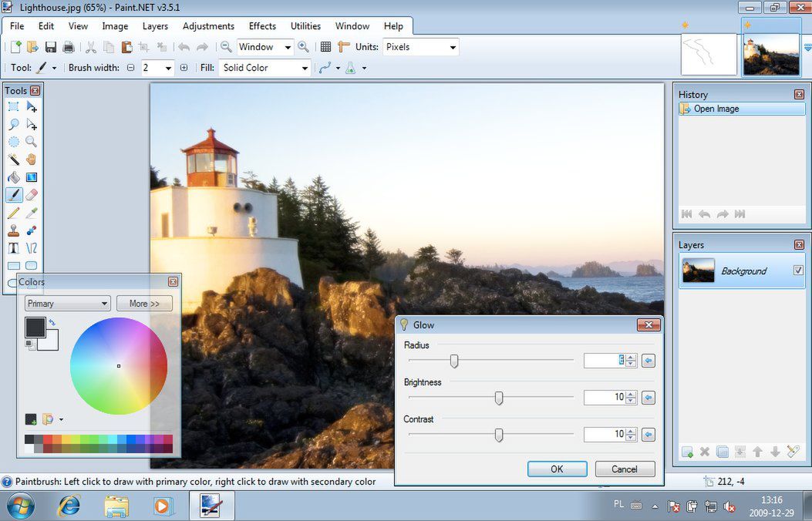Select the Paint Bucket tool

(13, 177)
